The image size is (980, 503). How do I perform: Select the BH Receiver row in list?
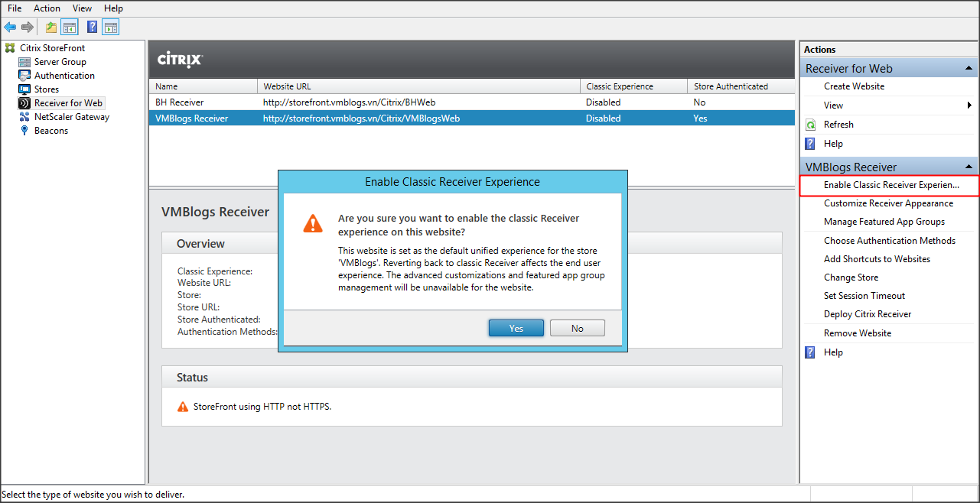point(180,102)
